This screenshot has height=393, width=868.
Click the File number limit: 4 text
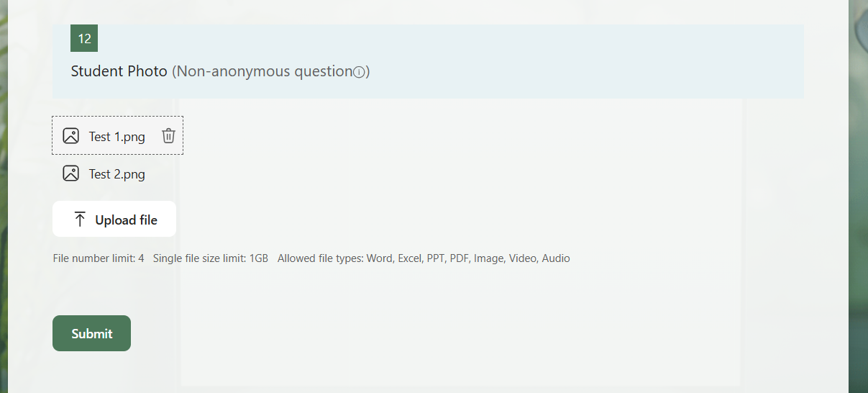(99, 258)
